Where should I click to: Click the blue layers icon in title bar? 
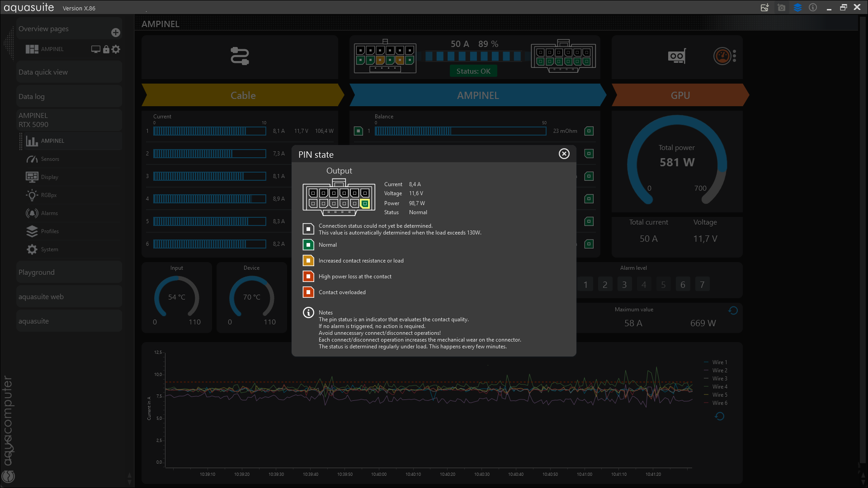coord(797,8)
